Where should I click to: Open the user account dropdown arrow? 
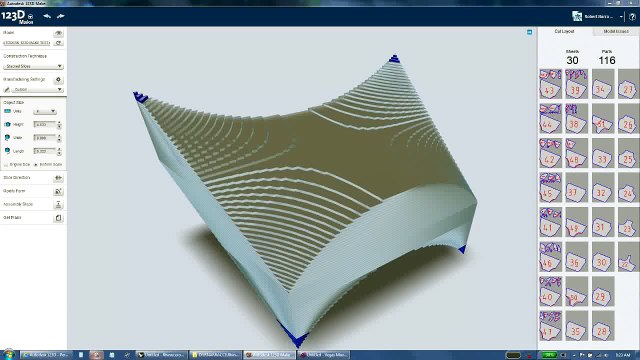click(x=621, y=17)
